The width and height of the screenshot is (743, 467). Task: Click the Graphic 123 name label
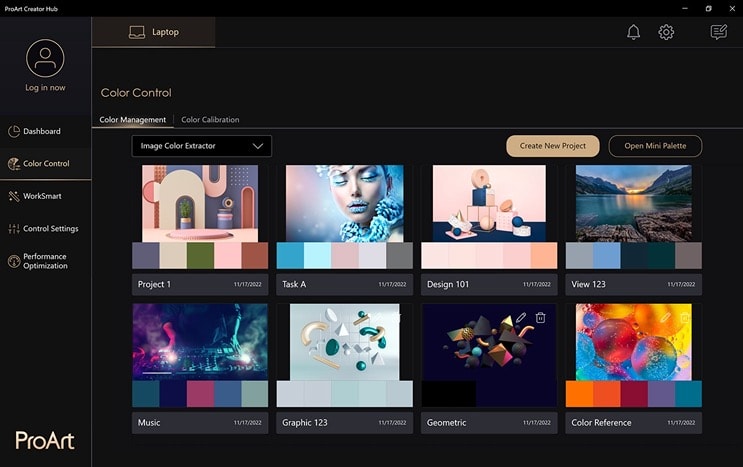[x=305, y=422]
